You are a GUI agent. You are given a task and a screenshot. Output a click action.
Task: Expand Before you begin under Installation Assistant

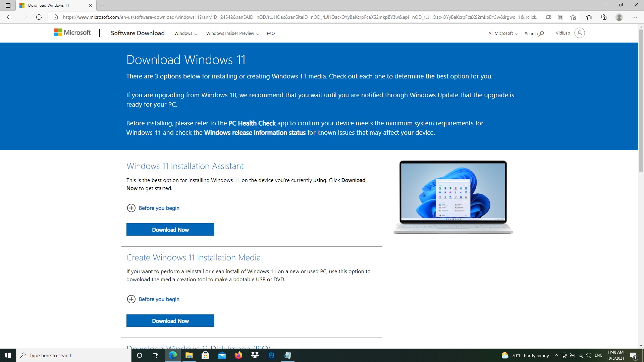[x=153, y=208]
